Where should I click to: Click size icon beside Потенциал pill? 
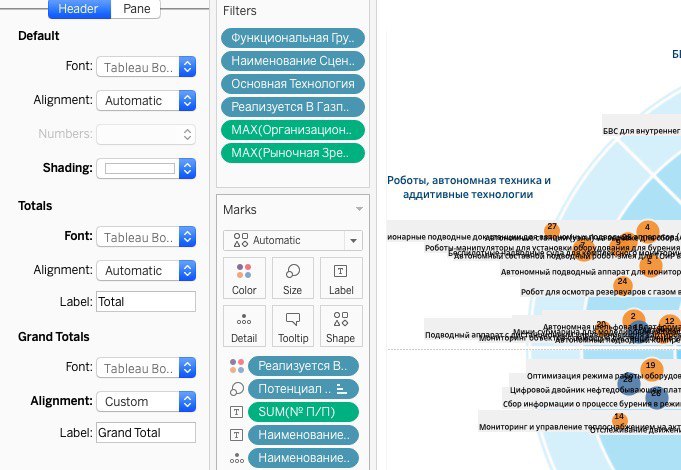(237, 389)
